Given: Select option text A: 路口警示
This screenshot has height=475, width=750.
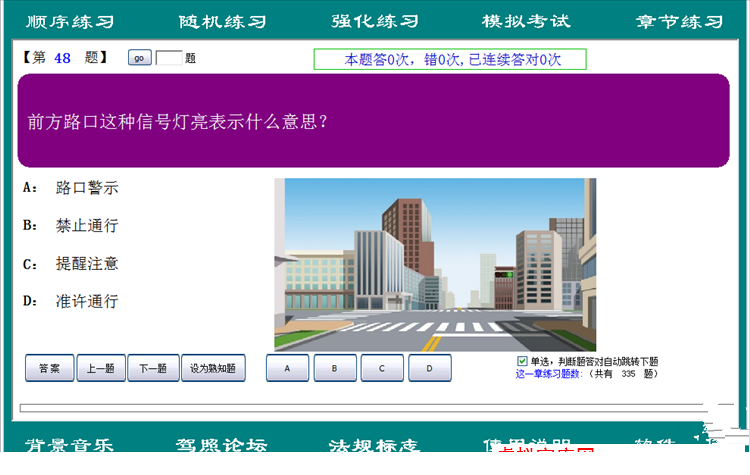Looking at the screenshot, I should [x=71, y=188].
